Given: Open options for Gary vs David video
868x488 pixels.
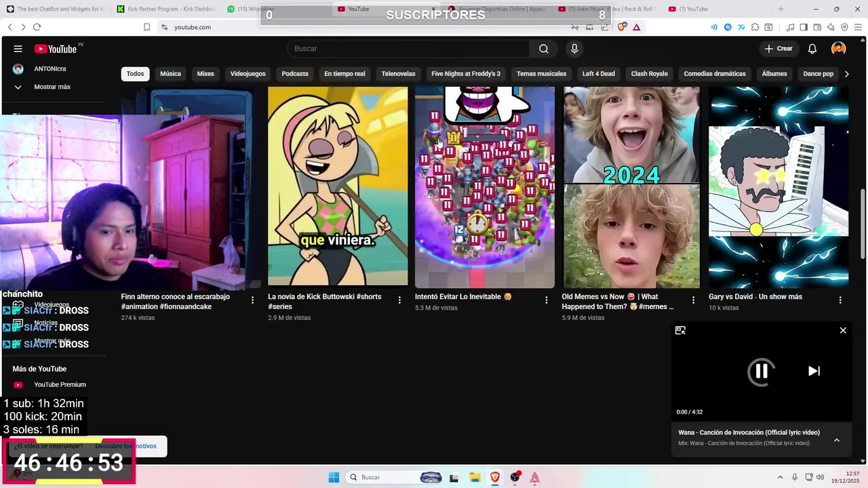Looking at the screenshot, I should click(x=840, y=300).
